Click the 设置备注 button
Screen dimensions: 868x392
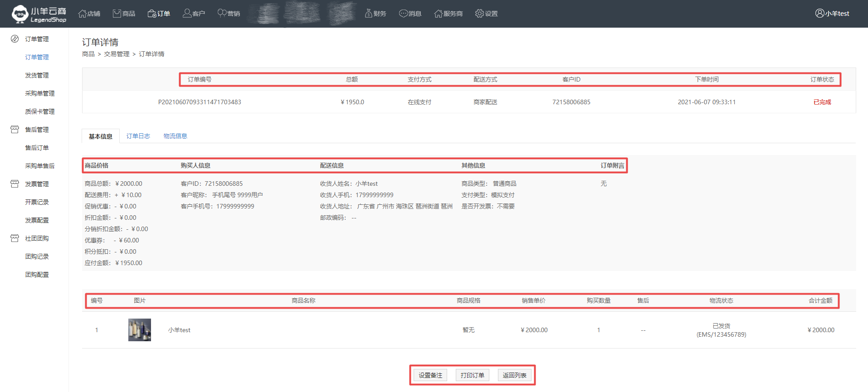coord(430,375)
